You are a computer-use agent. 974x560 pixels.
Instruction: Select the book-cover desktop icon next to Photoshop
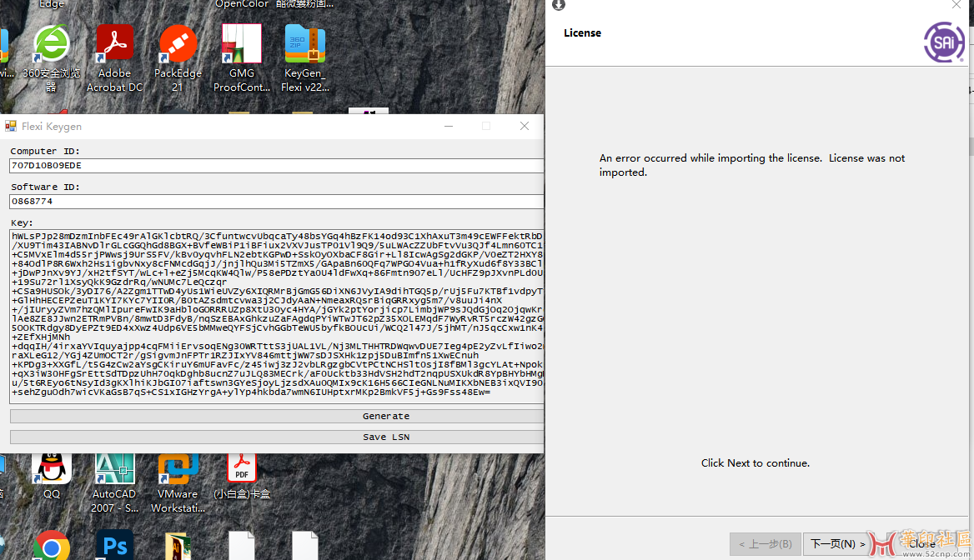[x=178, y=547]
